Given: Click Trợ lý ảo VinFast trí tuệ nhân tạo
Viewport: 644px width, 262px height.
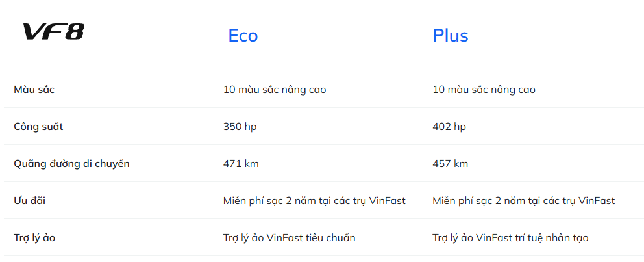Looking at the screenshot, I should tap(510, 238).
